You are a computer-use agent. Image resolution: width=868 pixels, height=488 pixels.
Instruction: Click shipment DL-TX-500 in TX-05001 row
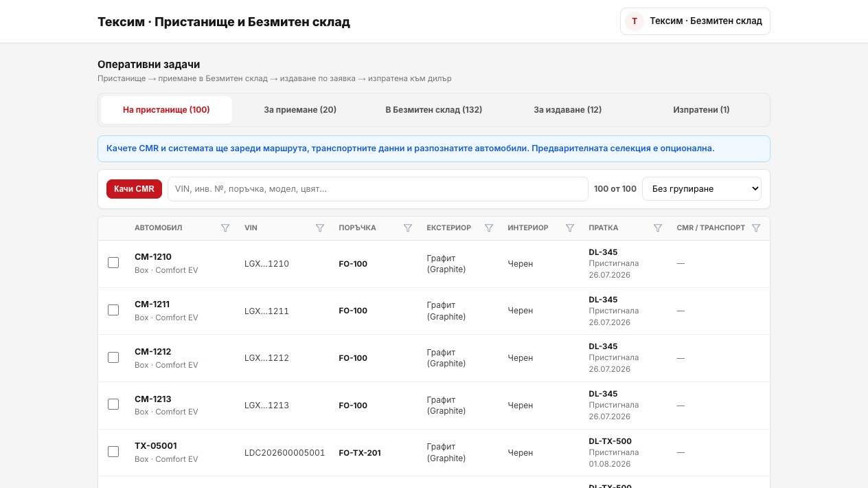(610, 441)
